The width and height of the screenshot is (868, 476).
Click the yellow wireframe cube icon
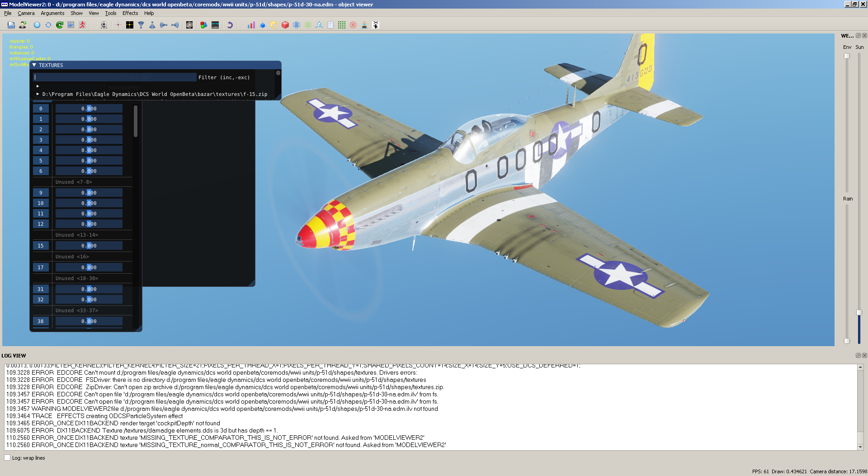[274, 25]
